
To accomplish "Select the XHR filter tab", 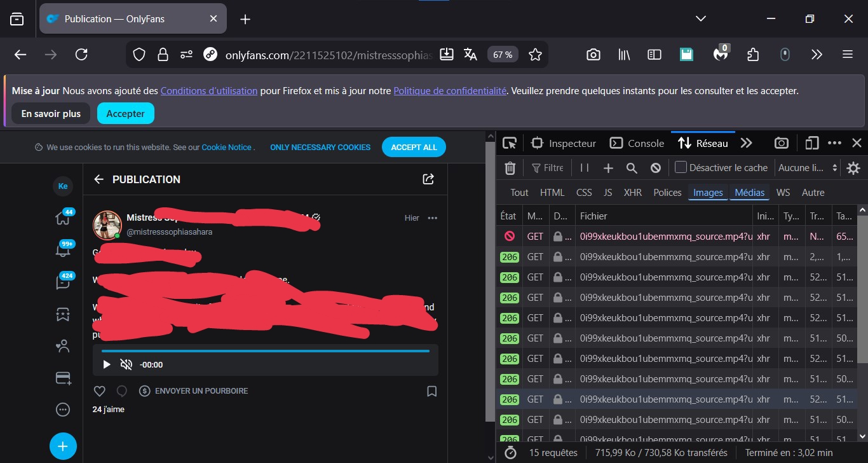I will pyautogui.click(x=632, y=192).
